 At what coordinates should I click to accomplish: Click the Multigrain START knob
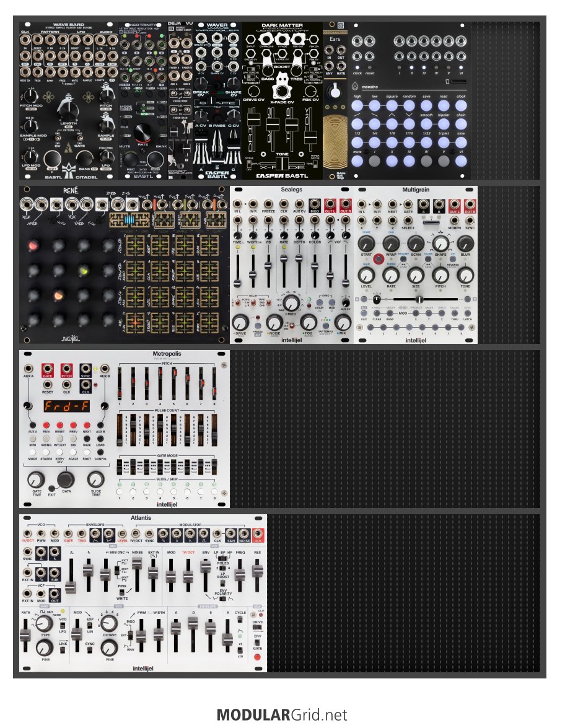(x=366, y=243)
